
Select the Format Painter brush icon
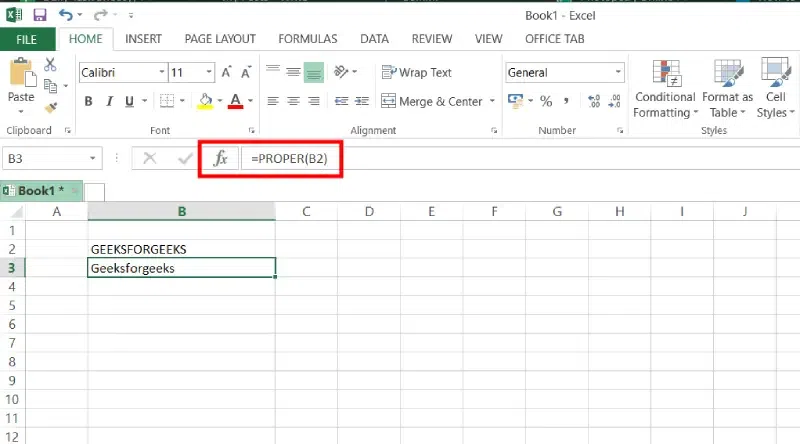51,107
